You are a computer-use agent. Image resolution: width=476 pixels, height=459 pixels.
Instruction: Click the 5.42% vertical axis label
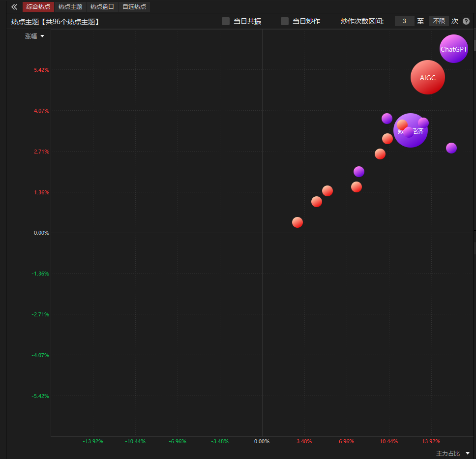coord(41,70)
